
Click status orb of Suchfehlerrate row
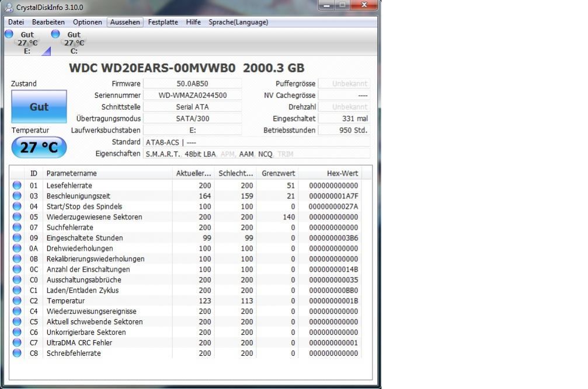coord(17,227)
